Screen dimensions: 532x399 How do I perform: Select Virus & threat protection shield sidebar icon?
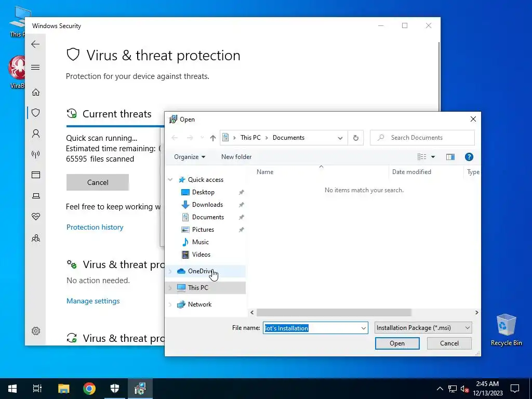(x=36, y=113)
